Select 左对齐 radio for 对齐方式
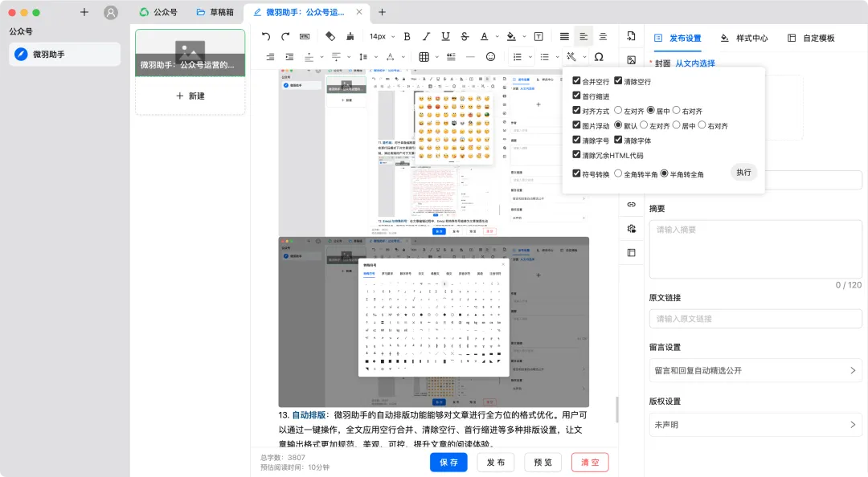Image resolution: width=868 pixels, height=477 pixels. (618, 110)
